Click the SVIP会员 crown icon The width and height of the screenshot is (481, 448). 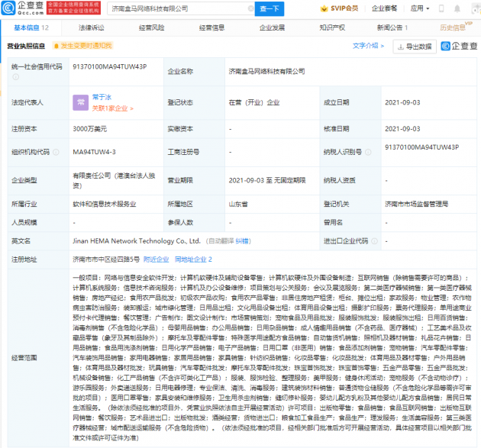(x=324, y=8)
